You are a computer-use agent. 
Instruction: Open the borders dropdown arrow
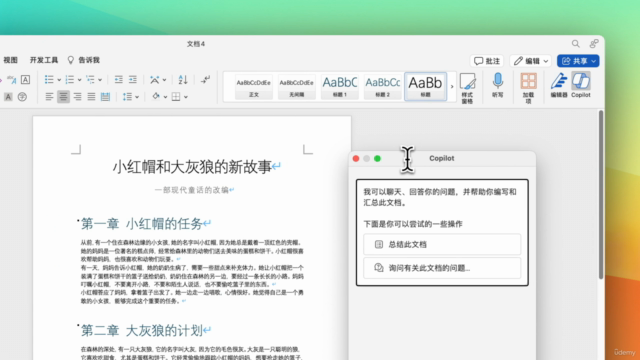click(x=186, y=97)
